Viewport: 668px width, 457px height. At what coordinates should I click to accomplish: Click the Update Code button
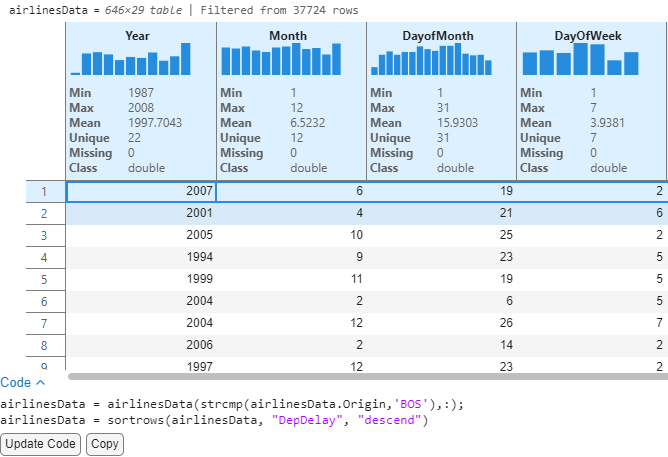(x=41, y=444)
